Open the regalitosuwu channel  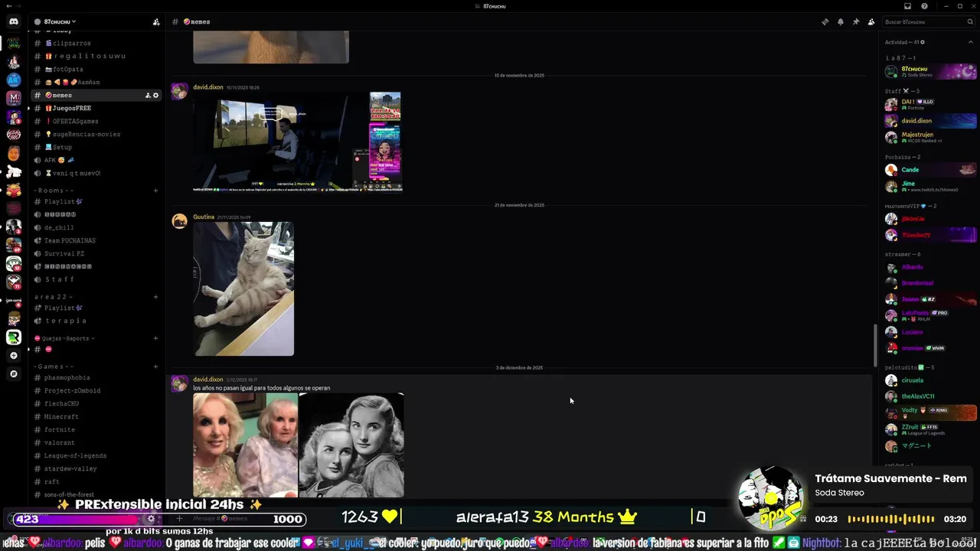click(x=96, y=56)
